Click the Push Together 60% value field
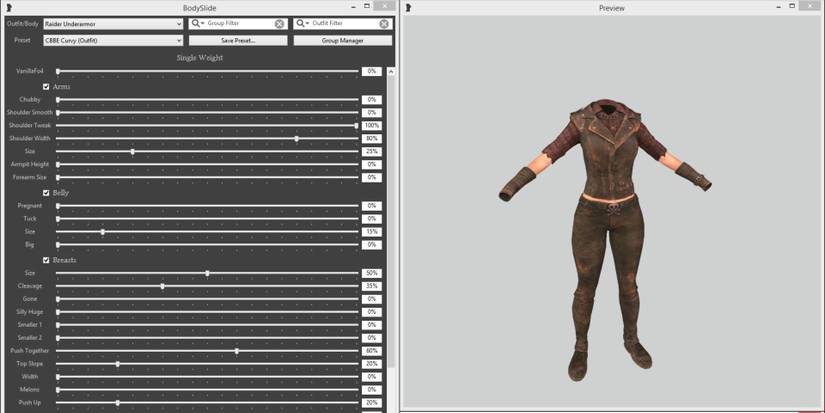This screenshot has width=825, height=413. [x=371, y=351]
